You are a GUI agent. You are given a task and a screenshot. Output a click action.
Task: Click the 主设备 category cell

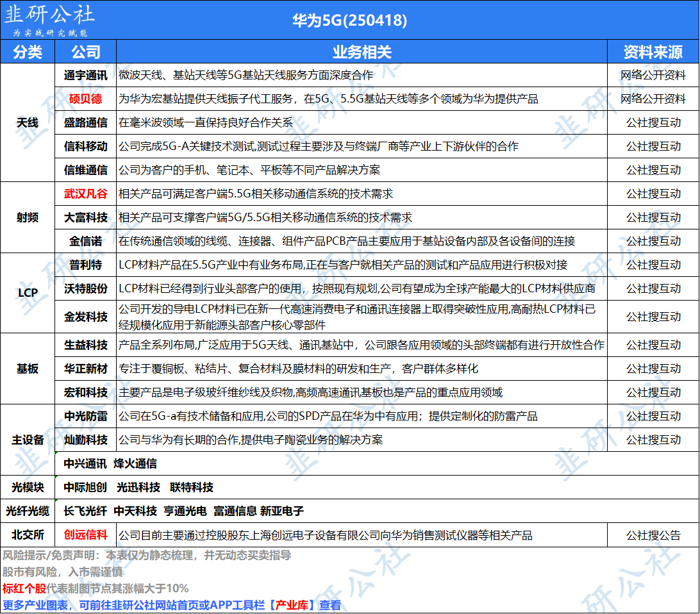[28, 440]
